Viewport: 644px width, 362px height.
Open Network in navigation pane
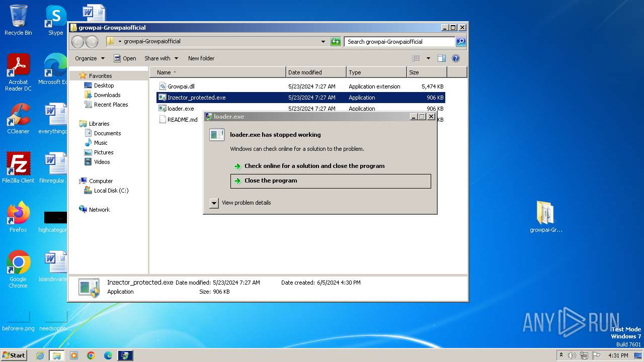coord(99,210)
